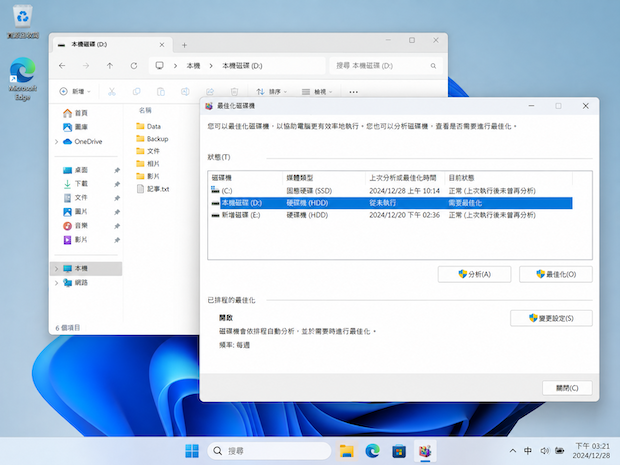Click the 最佳化(O) Optimize button
The width and height of the screenshot is (620, 465).
[x=556, y=274]
